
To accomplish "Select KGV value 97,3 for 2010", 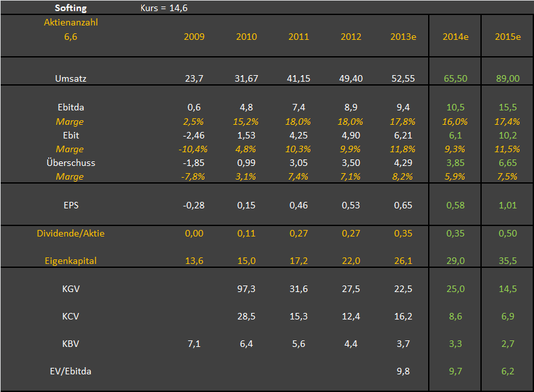I will (x=246, y=289).
